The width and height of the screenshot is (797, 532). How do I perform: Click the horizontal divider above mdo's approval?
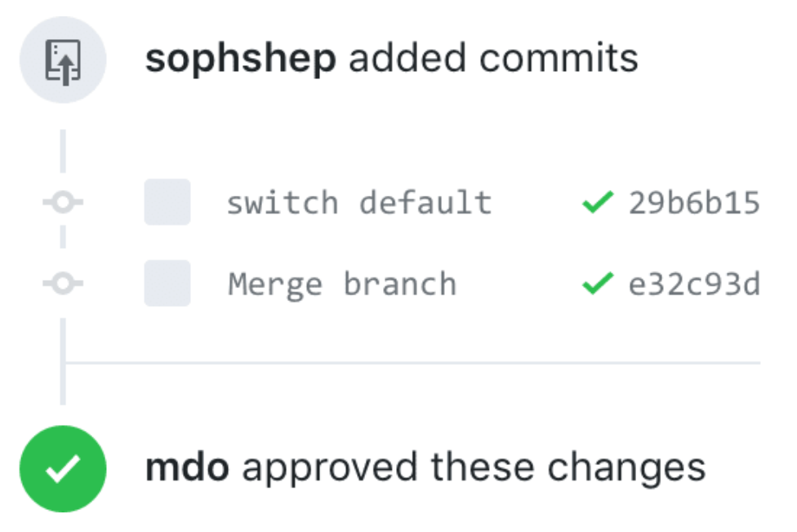412,363
